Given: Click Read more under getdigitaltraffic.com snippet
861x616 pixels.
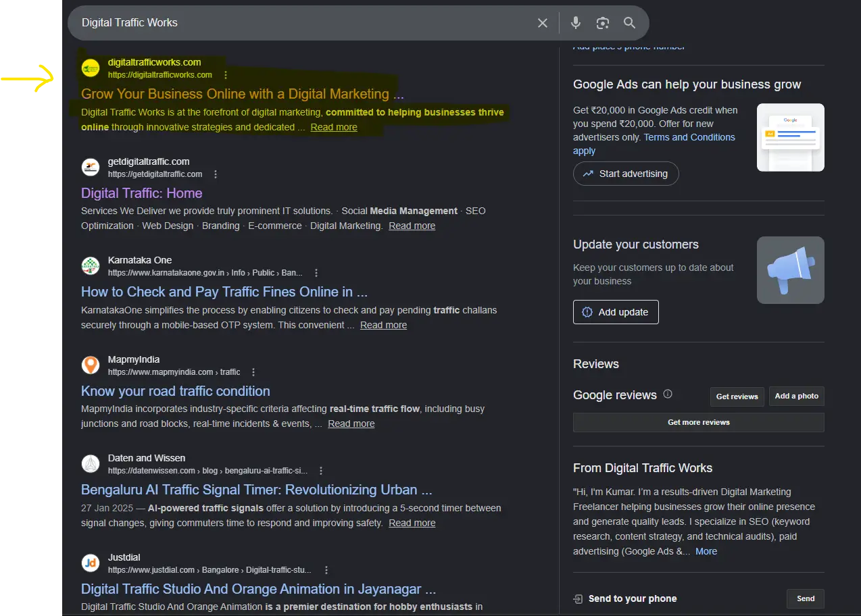Looking at the screenshot, I should (x=412, y=226).
